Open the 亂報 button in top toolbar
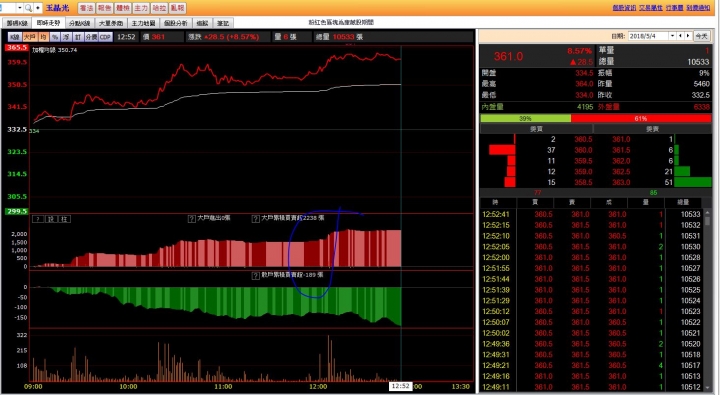720x395 pixels. tap(177, 8)
